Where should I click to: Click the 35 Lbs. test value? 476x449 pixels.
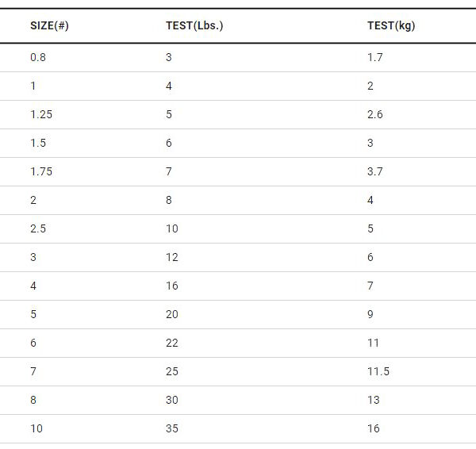click(x=172, y=428)
